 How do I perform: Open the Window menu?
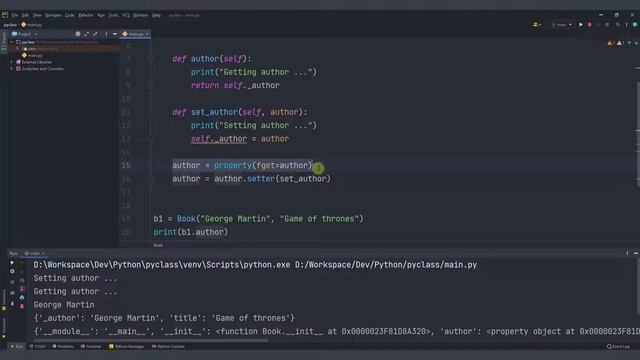[141, 15]
